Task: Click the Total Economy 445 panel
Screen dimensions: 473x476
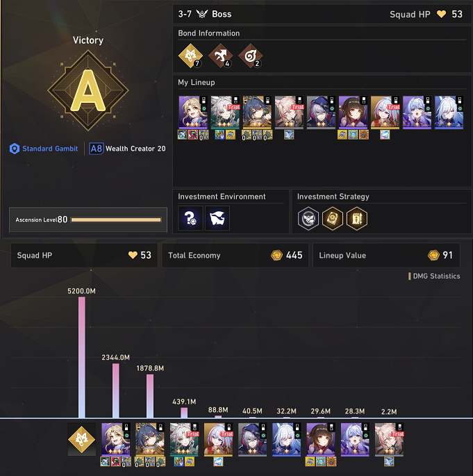Action: tap(235, 255)
